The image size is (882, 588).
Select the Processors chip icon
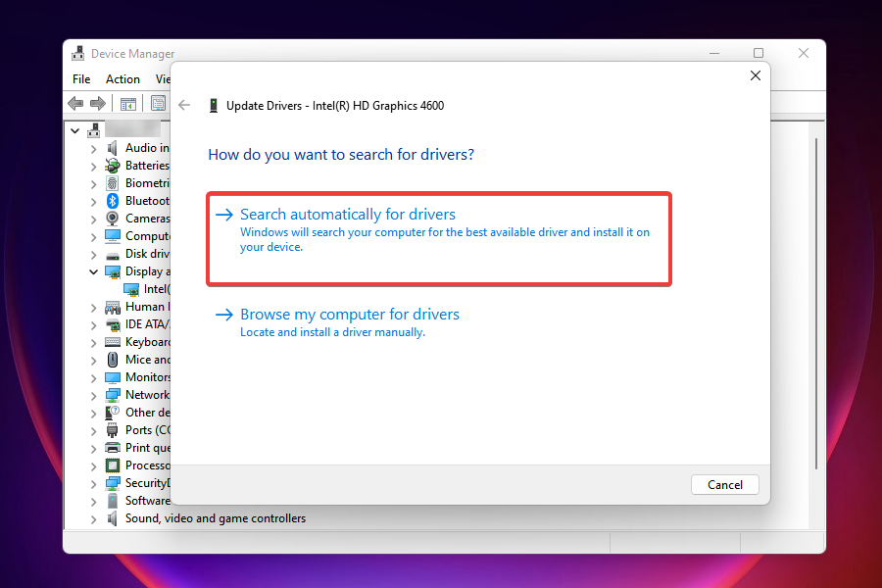pyautogui.click(x=113, y=465)
